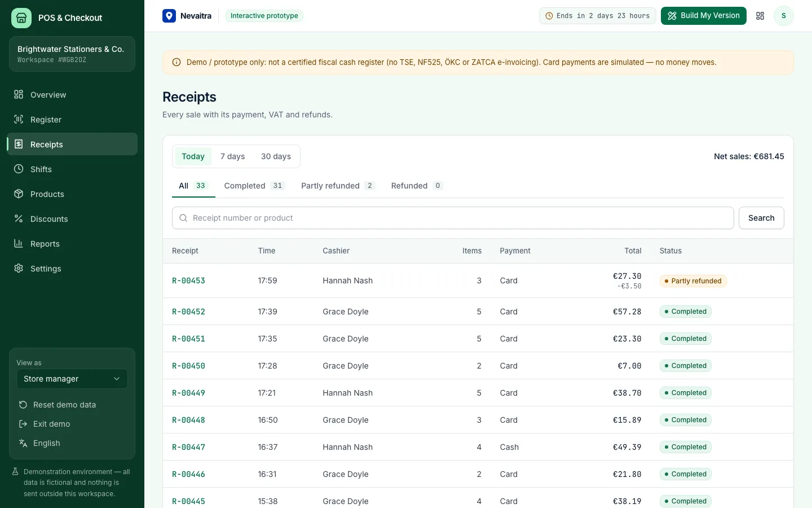Image resolution: width=812 pixels, height=508 pixels.
Task: Switch to the All receipts tab
Action: pyautogui.click(x=193, y=186)
